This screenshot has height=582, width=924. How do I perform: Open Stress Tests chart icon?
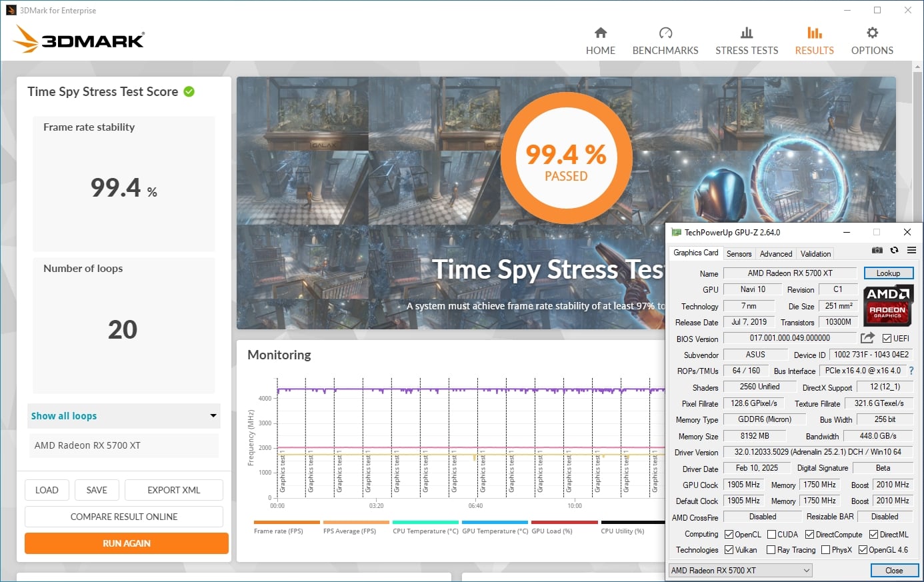(x=747, y=33)
